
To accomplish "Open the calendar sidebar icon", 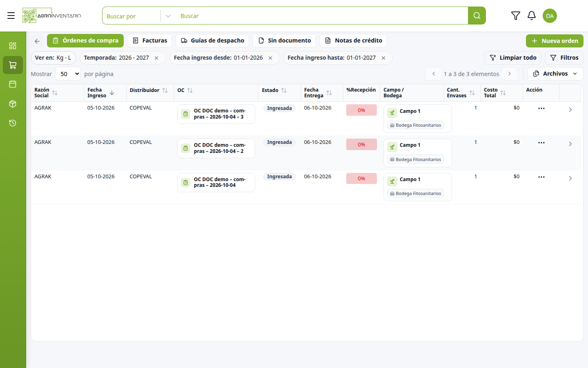I will click(13, 84).
